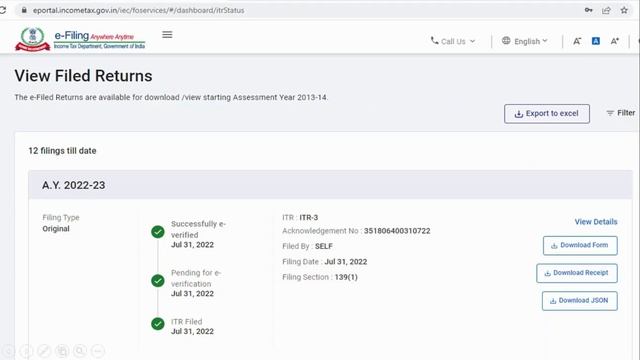Select the default font size A icon

pyautogui.click(x=596, y=41)
